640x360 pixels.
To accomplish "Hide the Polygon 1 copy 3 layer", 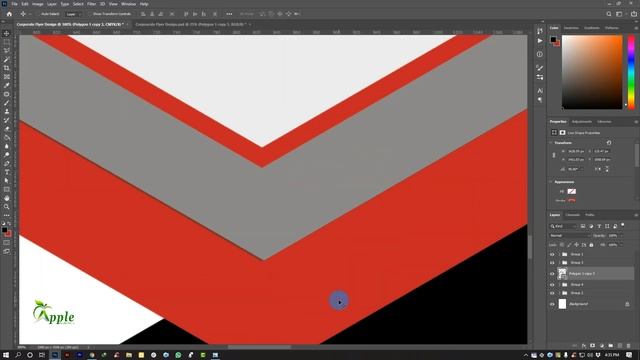I will [552, 274].
